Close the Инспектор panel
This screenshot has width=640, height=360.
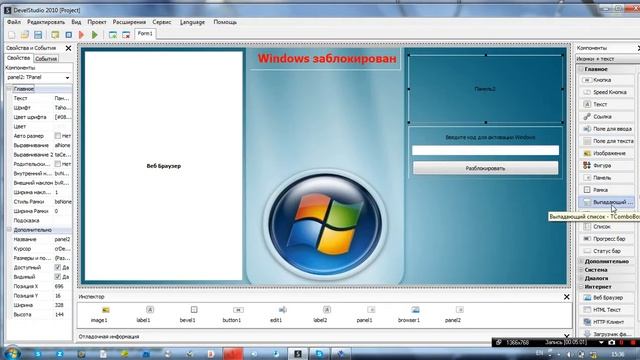[567, 297]
